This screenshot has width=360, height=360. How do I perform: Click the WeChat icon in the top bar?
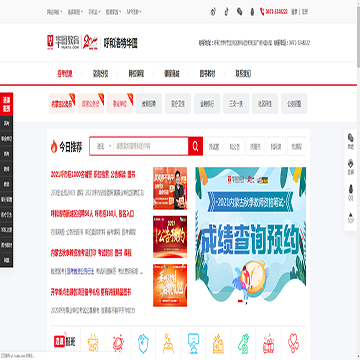pyautogui.click(x=239, y=12)
